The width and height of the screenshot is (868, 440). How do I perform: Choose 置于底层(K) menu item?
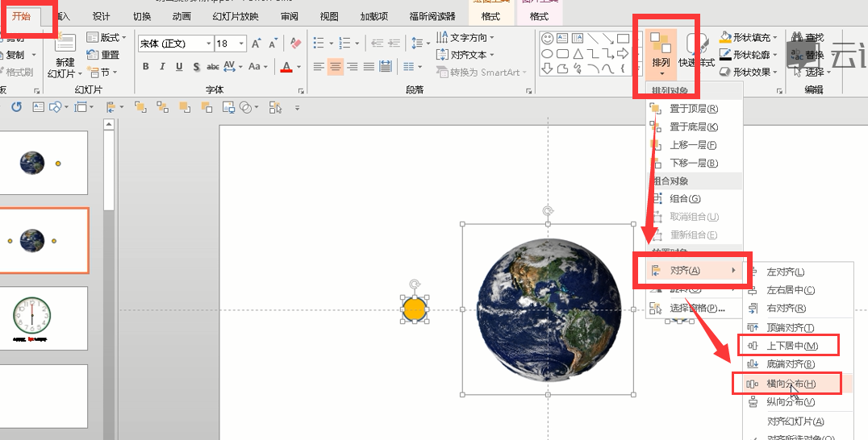[695, 127]
